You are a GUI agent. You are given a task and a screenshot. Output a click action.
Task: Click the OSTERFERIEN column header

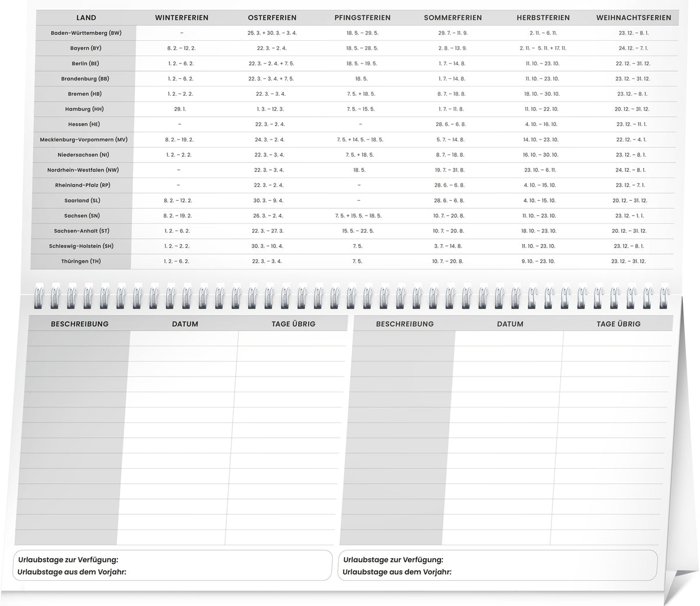point(272,18)
